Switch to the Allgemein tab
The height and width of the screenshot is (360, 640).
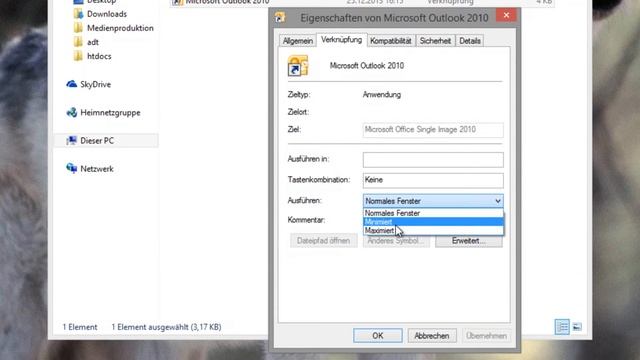tap(298, 41)
